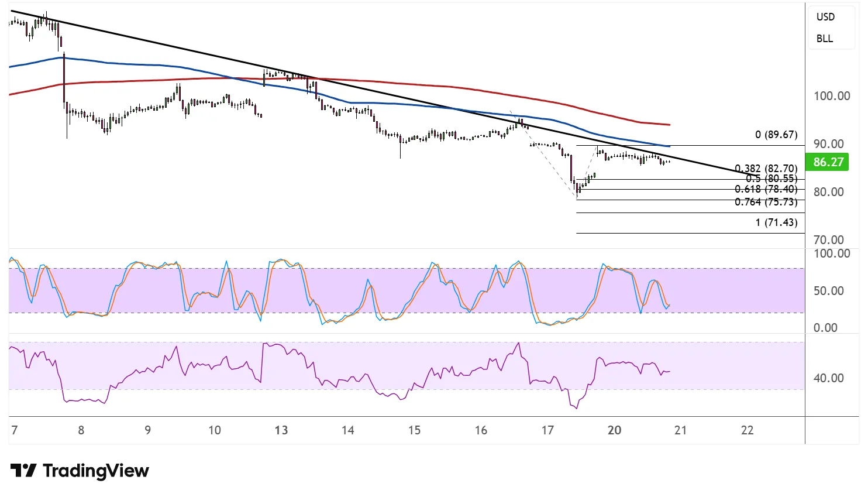Click the BLL unit label
Image resolution: width=868 pixels, height=497 pixels.
pos(825,39)
